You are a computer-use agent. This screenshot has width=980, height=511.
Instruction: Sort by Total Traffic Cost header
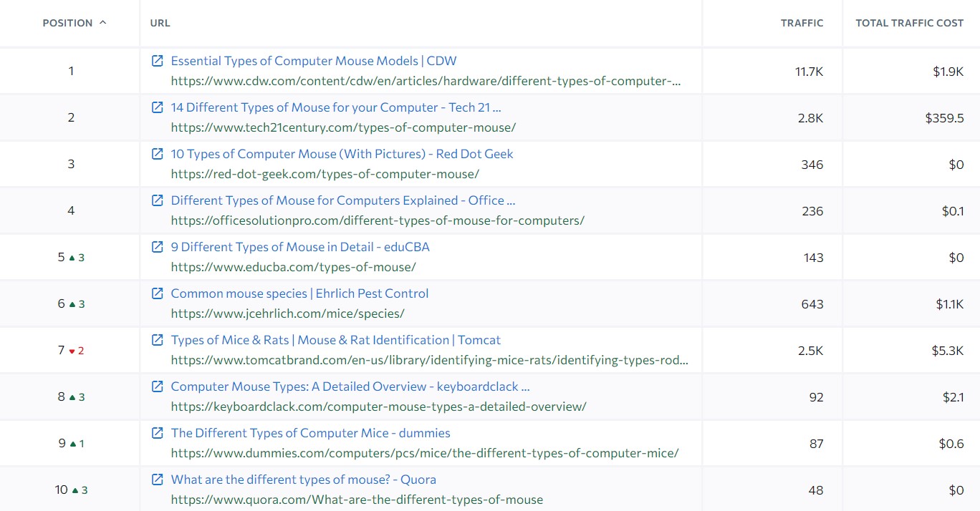pos(909,23)
